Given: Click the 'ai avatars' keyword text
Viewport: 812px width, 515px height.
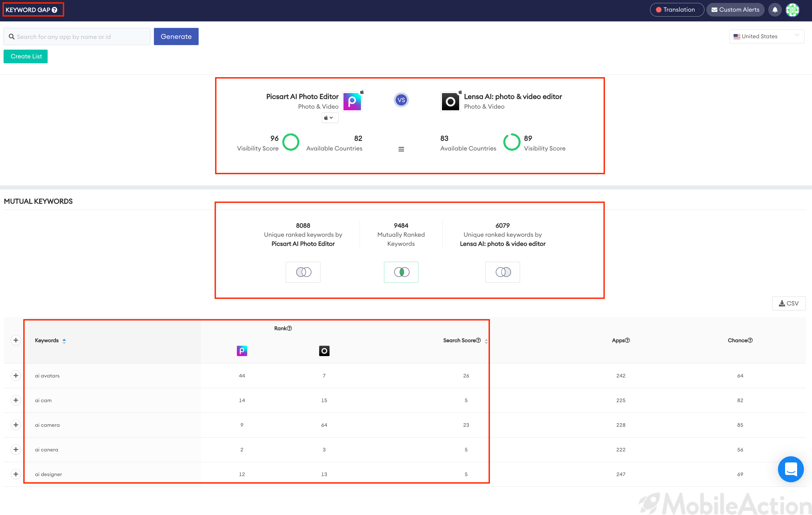Looking at the screenshot, I should [47, 376].
